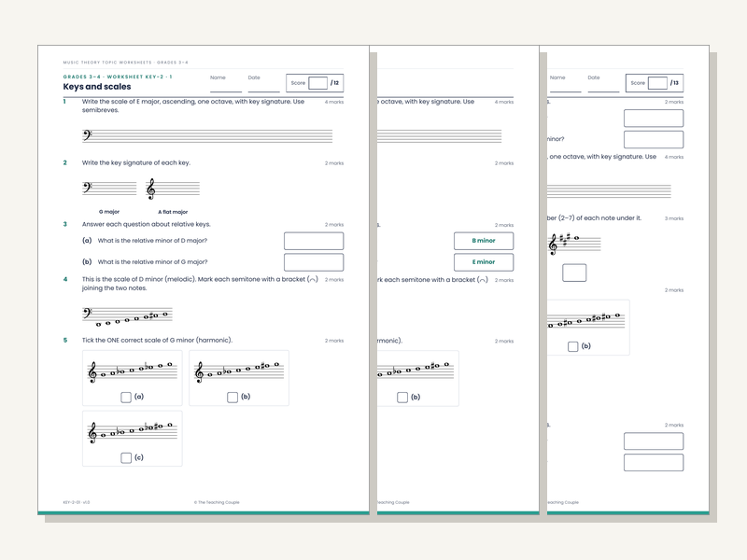Click the blank staff on the third page
Image resolution: width=747 pixels, height=560 pixels.
[610, 191]
